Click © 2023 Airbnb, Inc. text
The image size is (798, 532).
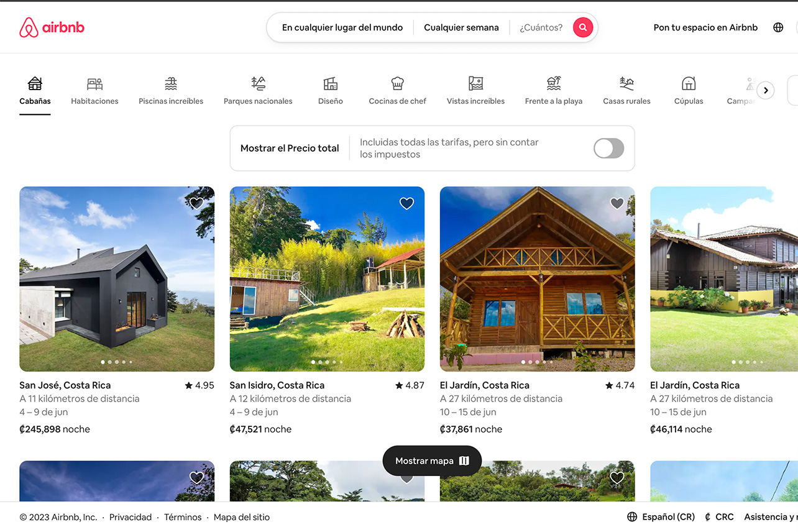coord(58,517)
